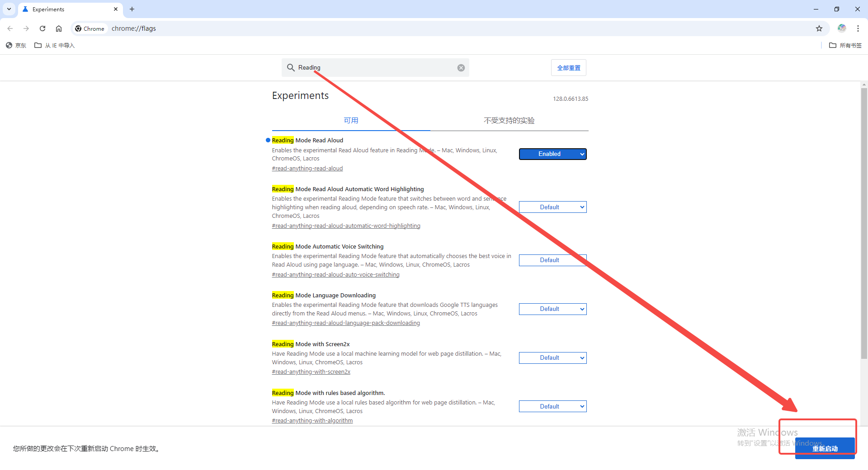Open the #read-anything-read-aloud link
Image resolution: width=868 pixels, height=470 pixels.
click(x=307, y=168)
